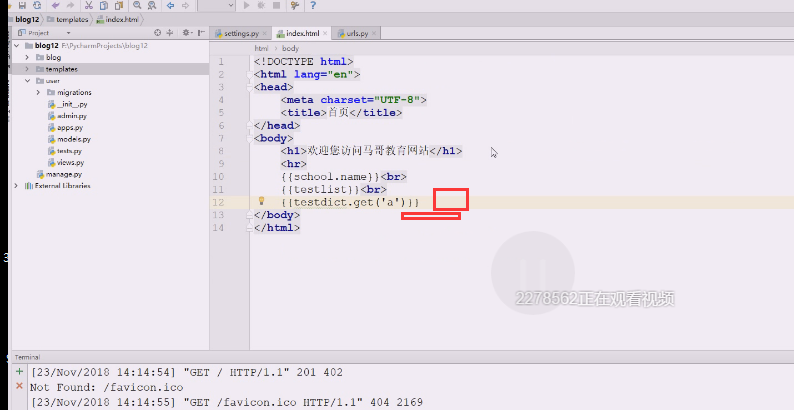Viewport: 794px width, 410px height.
Task: Click the Replace magnifier icon
Action: tap(152, 6)
